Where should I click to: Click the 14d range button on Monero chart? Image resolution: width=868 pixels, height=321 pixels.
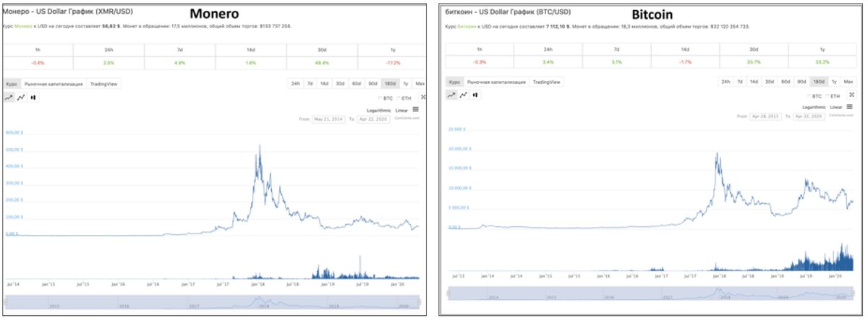tap(324, 84)
